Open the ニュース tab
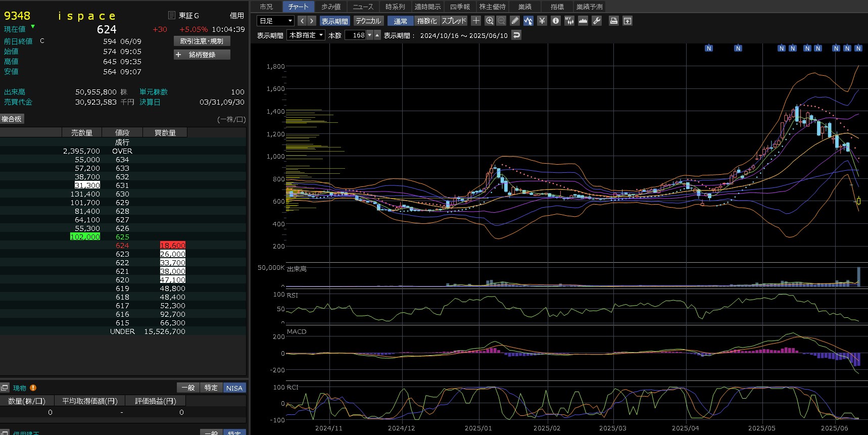 (363, 7)
